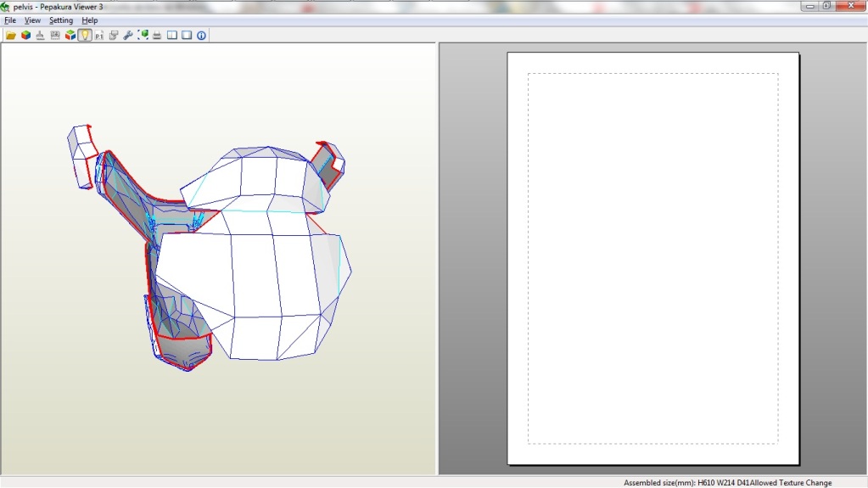The height and width of the screenshot is (488, 868).
Task: Open the Help menu
Action: tap(90, 20)
